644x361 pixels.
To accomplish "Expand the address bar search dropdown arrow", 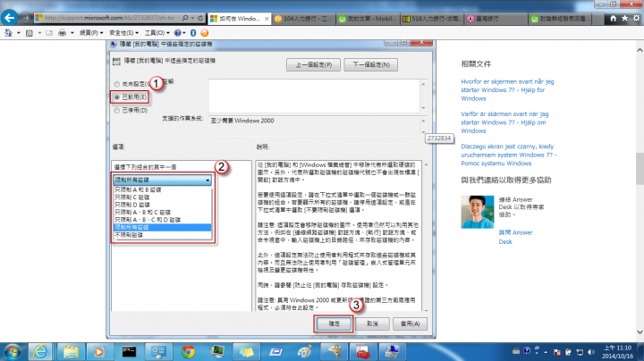I will [192, 18].
